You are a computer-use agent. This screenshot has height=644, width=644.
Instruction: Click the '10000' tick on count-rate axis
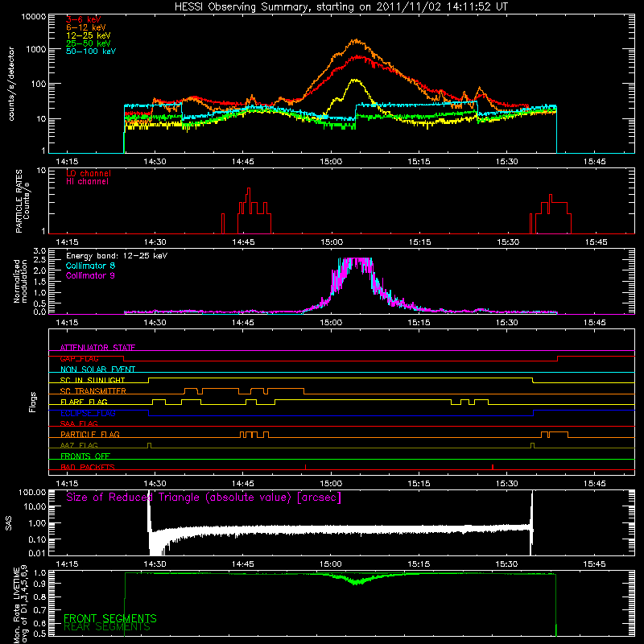point(33,16)
